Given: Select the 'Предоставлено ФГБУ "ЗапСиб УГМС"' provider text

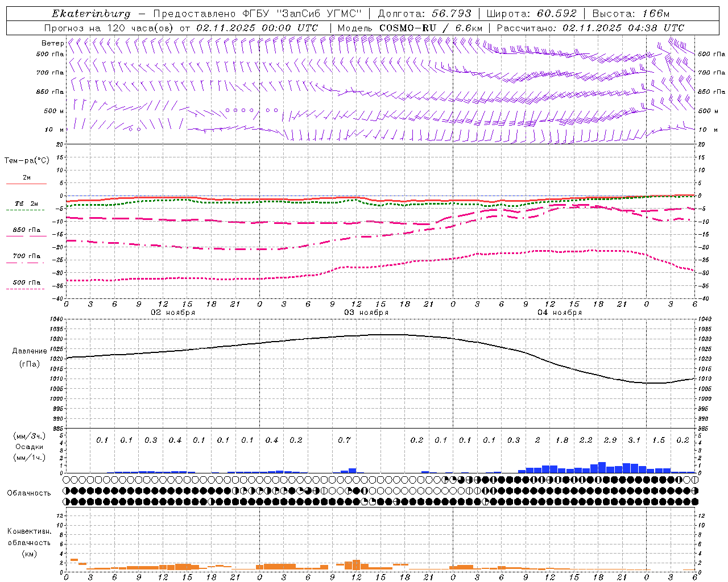Looking at the screenshot, I should (x=258, y=14).
